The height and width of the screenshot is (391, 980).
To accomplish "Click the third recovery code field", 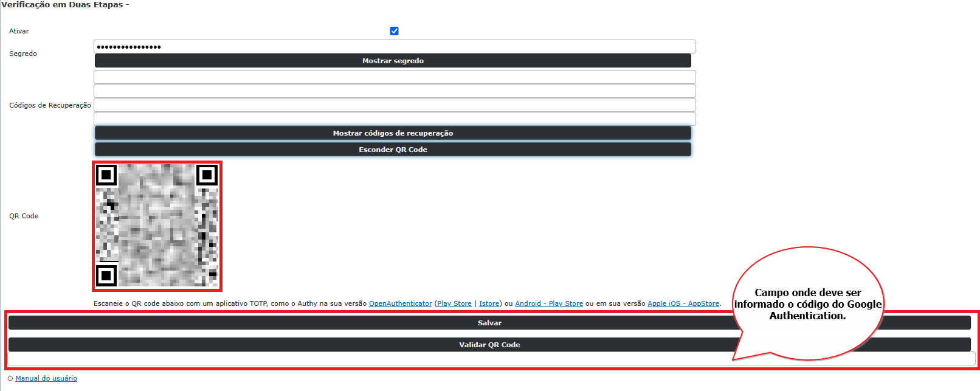I will [394, 105].
